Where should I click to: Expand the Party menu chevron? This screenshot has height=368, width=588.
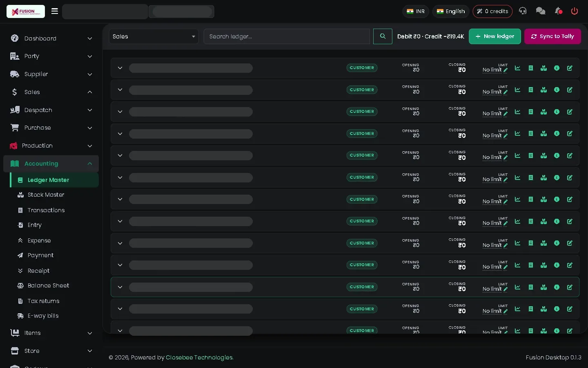point(90,56)
